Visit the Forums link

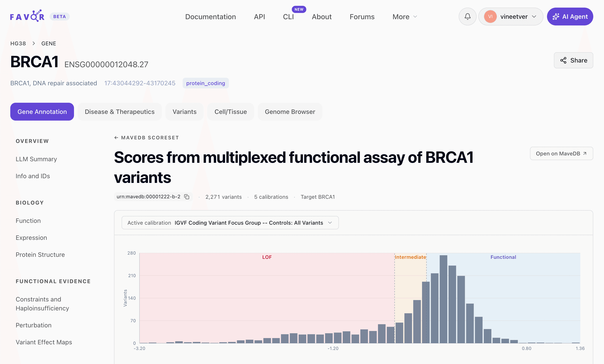[x=362, y=17]
